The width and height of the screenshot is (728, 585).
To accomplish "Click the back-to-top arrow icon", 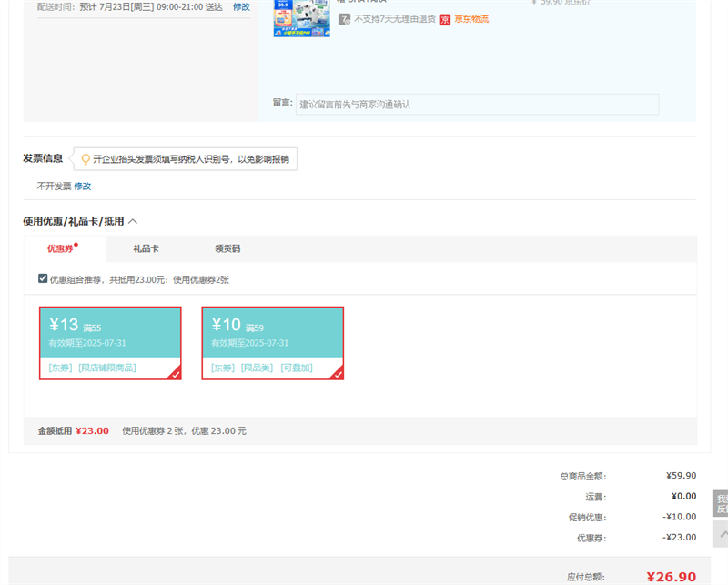I will pos(722,534).
